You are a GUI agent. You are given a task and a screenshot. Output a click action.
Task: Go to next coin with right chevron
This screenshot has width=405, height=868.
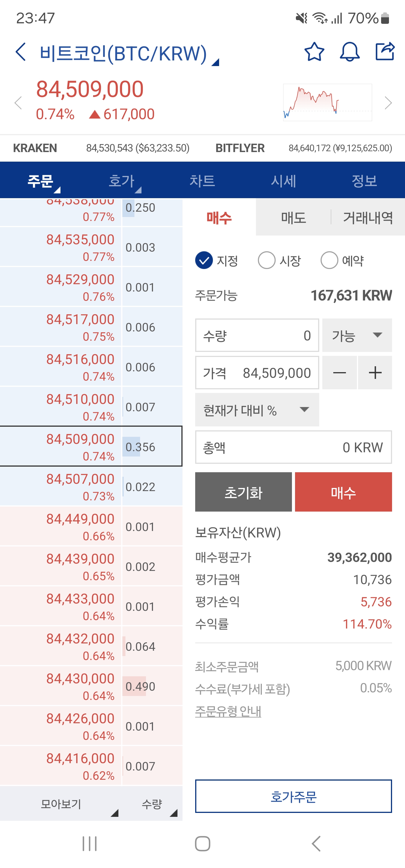pos(388,103)
